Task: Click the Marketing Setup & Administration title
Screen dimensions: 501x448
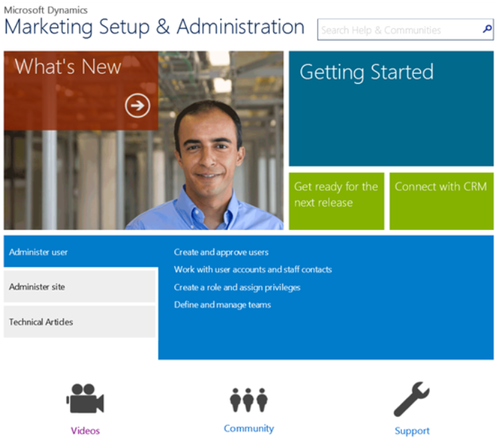Action: [x=154, y=27]
